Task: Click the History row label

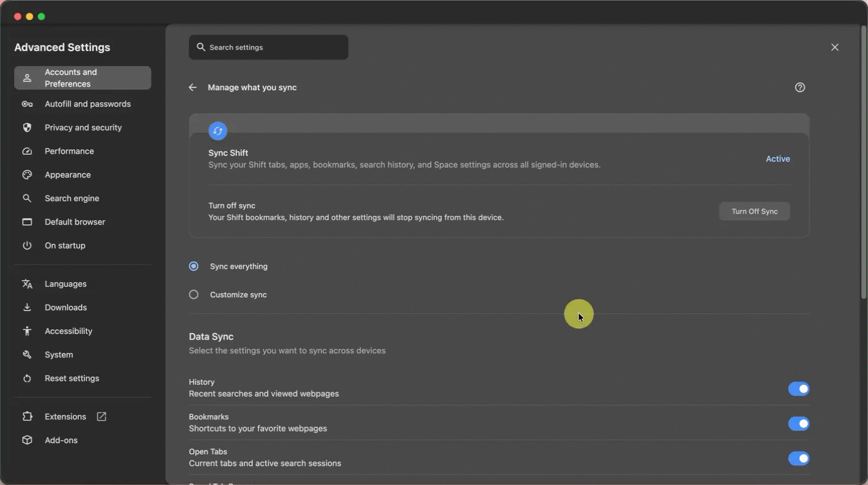Action: 202,382
